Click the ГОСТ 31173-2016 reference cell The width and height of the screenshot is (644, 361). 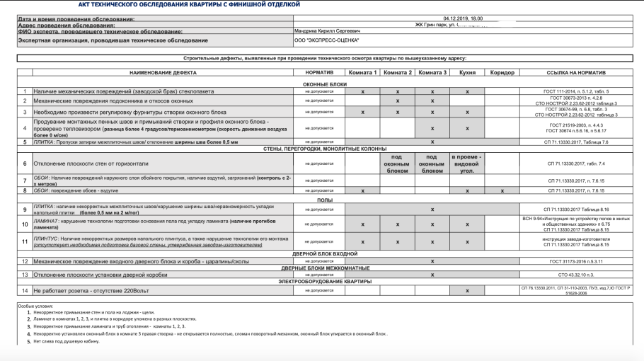pos(576,260)
